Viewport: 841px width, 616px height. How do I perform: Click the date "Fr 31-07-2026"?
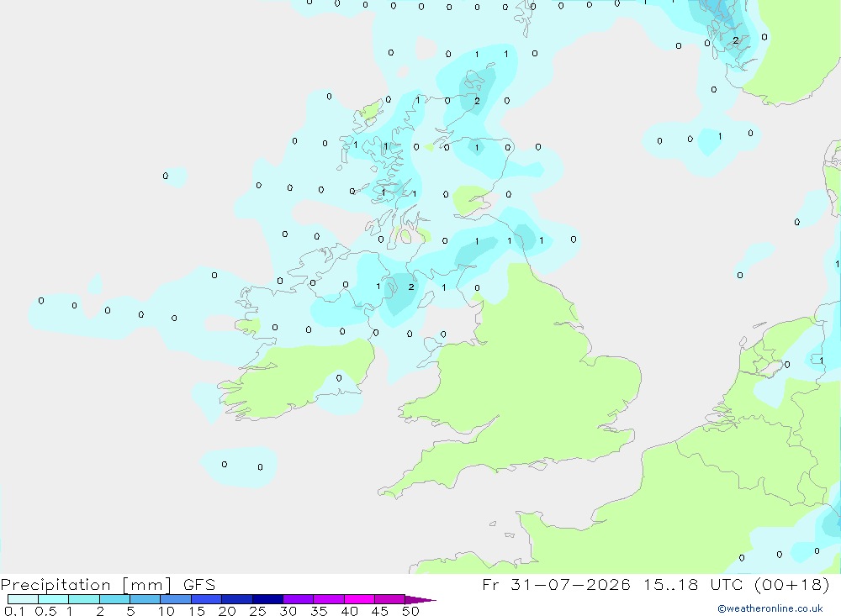(556, 584)
